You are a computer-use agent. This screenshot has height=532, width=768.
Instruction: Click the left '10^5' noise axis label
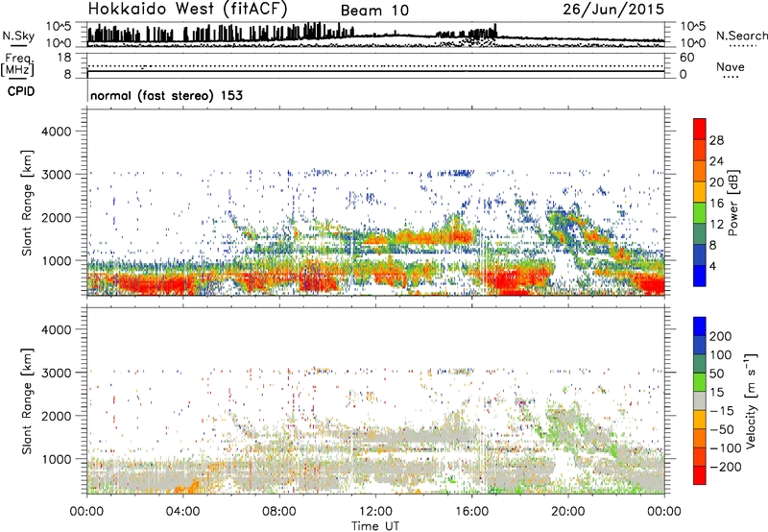coord(59,26)
